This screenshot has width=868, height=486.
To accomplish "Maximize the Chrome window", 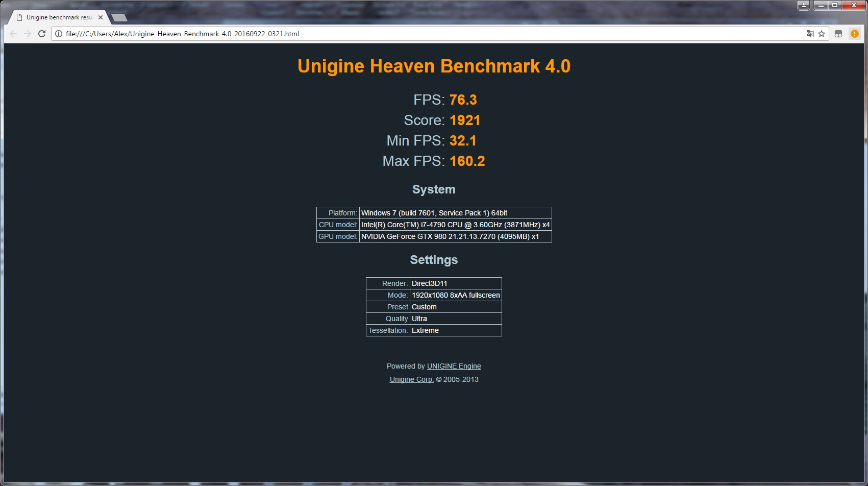I will click(x=835, y=6).
